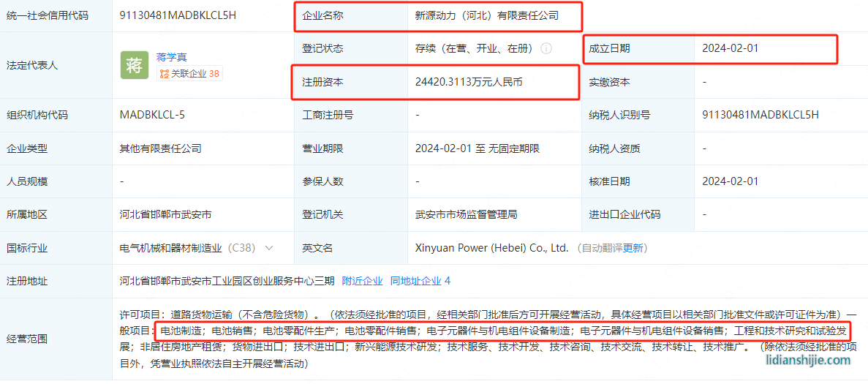Image resolution: width=868 pixels, height=384 pixels.
Task: Click the 统一社会信用代码 value in top row
Action: (178, 15)
